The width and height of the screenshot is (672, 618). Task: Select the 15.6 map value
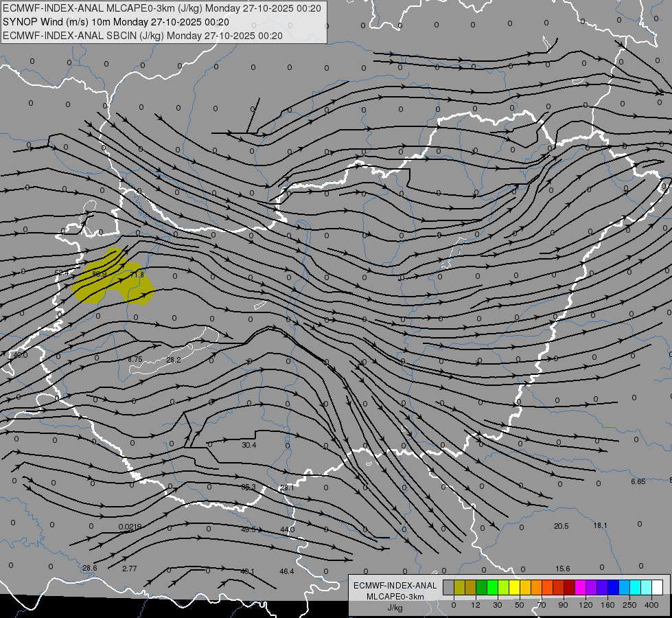(x=563, y=569)
